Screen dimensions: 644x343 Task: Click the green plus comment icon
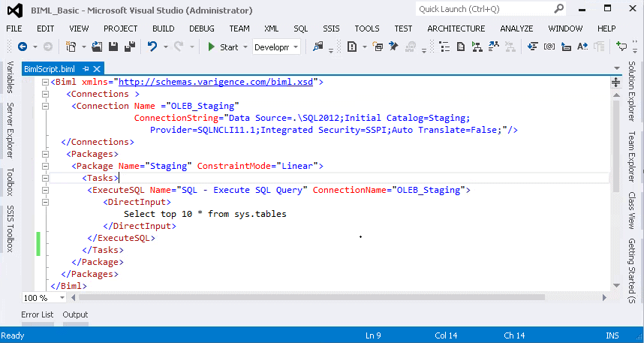(621, 47)
